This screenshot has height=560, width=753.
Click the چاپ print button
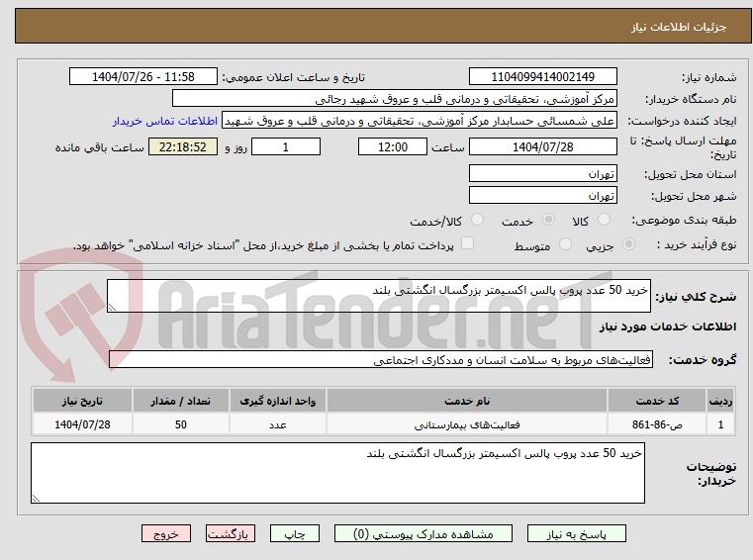coord(295,534)
